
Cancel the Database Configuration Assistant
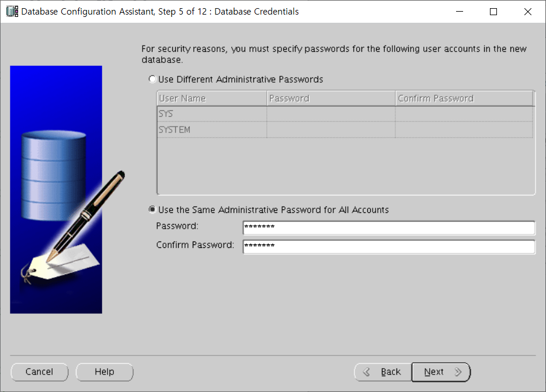click(x=39, y=372)
